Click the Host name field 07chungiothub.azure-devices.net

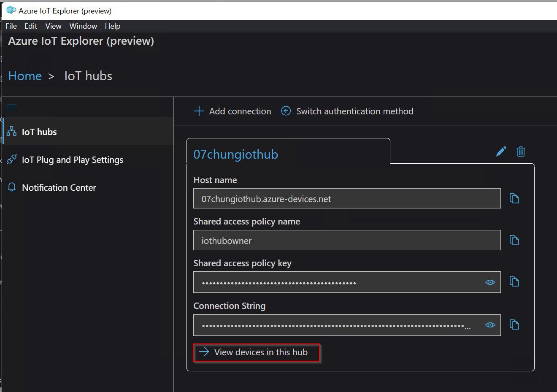pos(347,198)
